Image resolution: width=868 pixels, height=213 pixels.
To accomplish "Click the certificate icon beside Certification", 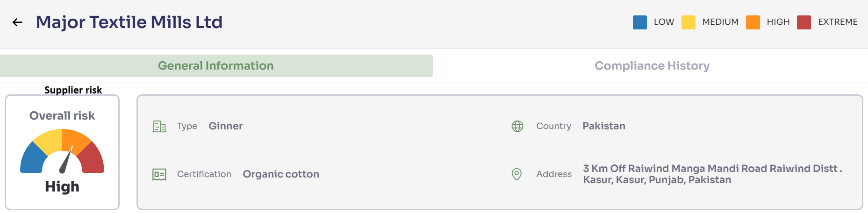I will pyautogui.click(x=159, y=175).
